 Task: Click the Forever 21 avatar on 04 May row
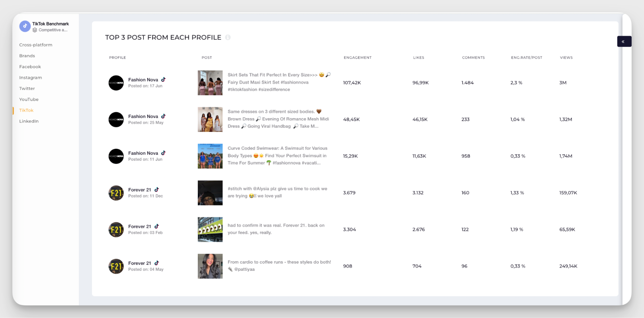(116, 266)
